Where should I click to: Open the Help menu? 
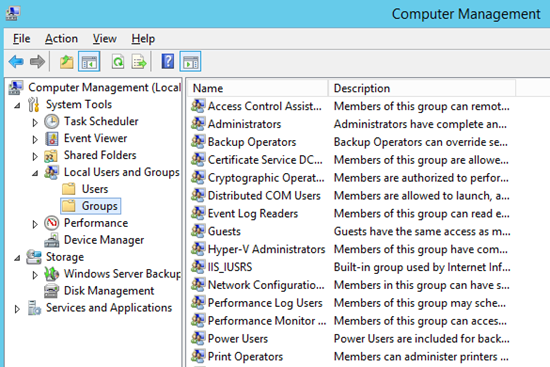[143, 39]
